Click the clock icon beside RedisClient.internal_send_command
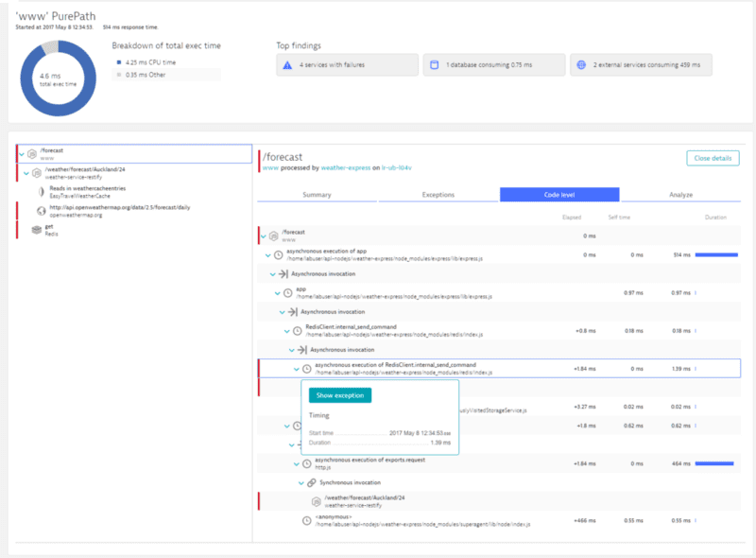This screenshot has width=756, height=558. coord(298,331)
